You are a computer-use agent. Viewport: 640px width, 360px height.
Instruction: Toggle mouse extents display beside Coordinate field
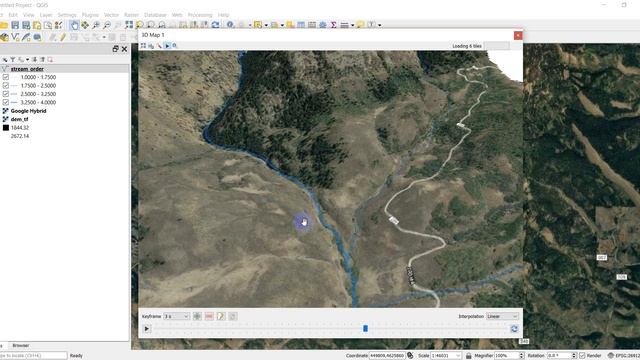(410, 356)
